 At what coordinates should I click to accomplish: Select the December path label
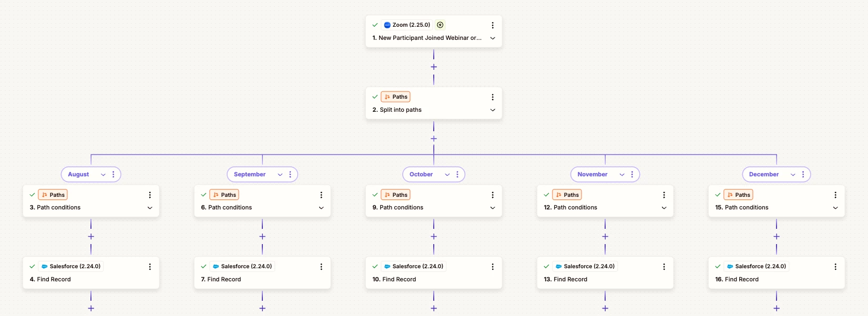click(x=764, y=174)
